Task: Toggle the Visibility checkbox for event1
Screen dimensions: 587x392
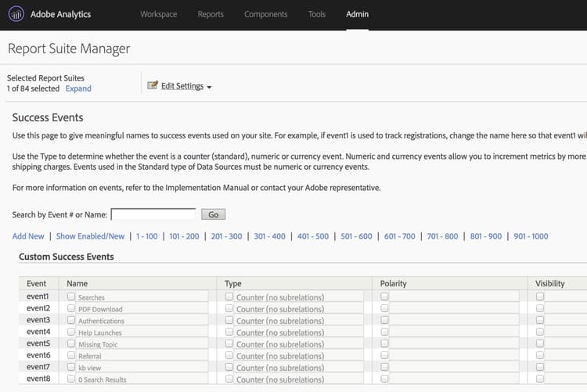Action: (540, 297)
